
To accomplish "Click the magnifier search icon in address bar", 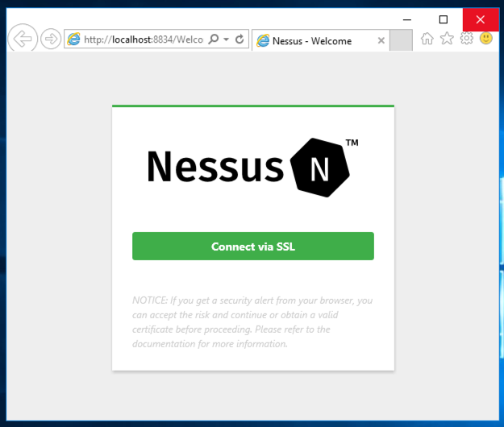I will point(214,39).
